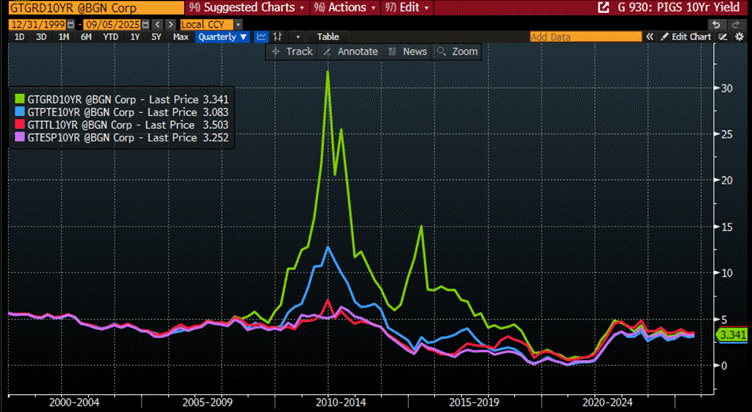
Task: Click the pop-out chart icon beside G 930
Action: pyautogui.click(x=603, y=8)
